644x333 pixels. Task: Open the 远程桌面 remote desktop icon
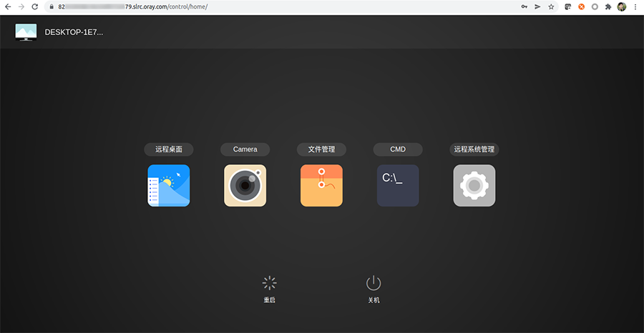coord(168,186)
